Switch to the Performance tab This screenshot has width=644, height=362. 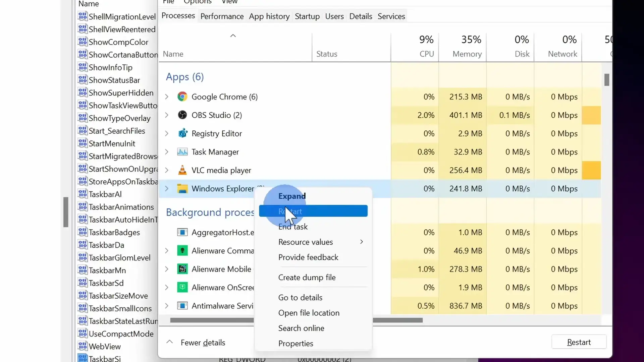click(x=222, y=16)
